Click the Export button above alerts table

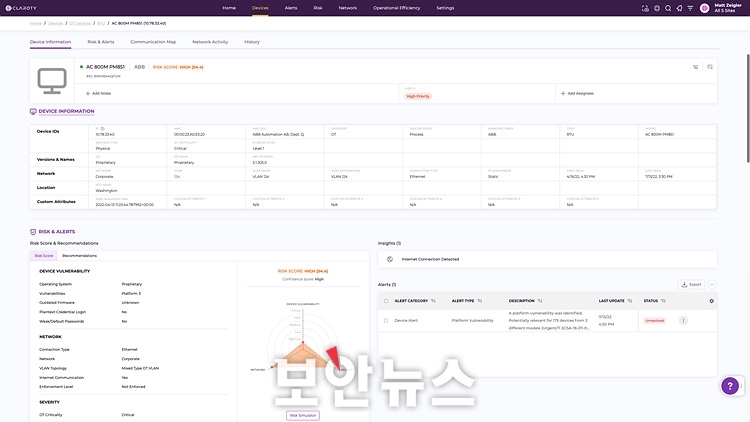pyautogui.click(x=691, y=285)
